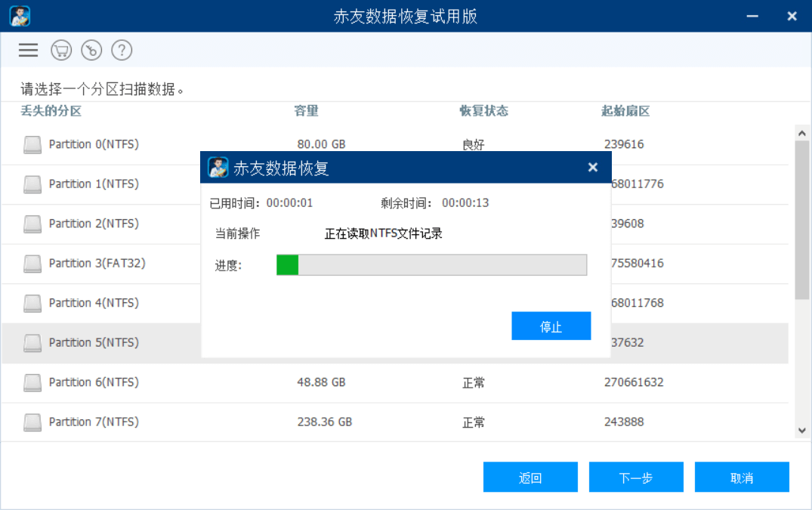The width and height of the screenshot is (812, 510).
Task: Open the help question mark icon
Action: (122, 50)
